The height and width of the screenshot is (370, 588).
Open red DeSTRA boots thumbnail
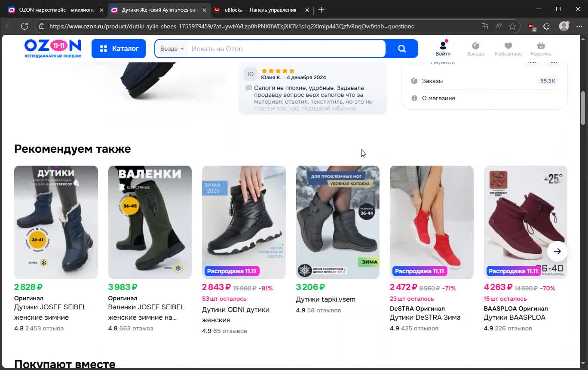[432, 222]
